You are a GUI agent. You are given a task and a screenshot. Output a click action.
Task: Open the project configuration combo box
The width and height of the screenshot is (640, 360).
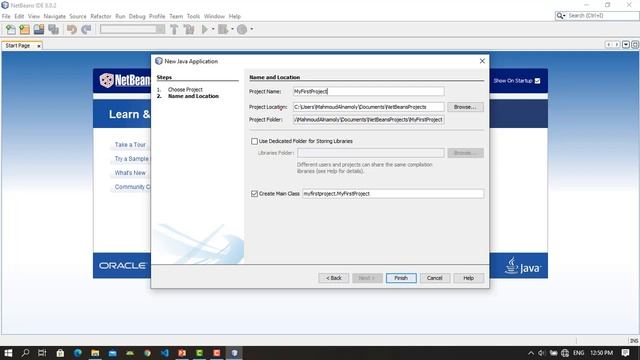pos(133,29)
